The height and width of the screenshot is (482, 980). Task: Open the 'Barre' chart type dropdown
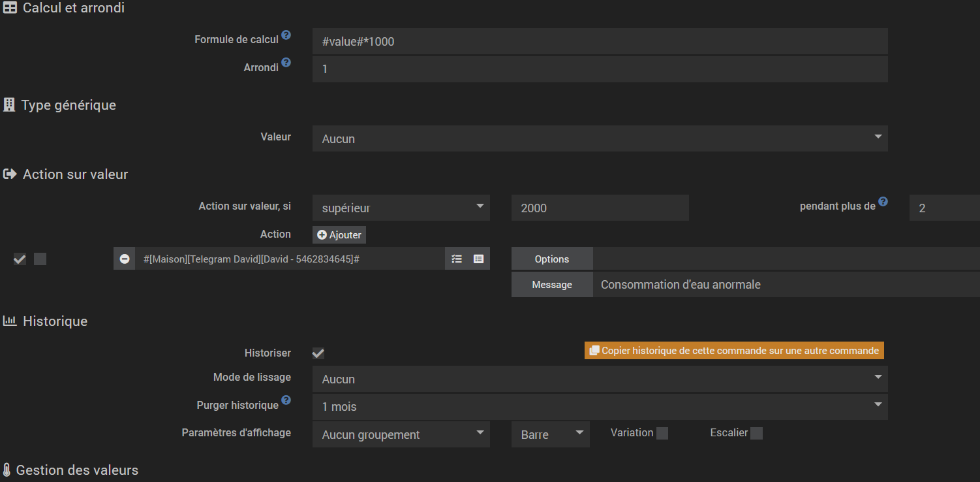coord(550,434)
